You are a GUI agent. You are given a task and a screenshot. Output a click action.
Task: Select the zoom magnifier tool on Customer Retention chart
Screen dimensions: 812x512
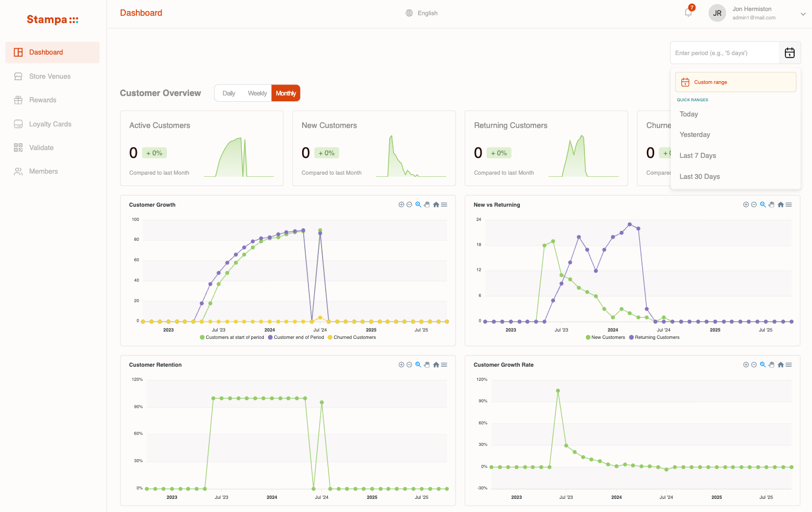click(418, 364)
